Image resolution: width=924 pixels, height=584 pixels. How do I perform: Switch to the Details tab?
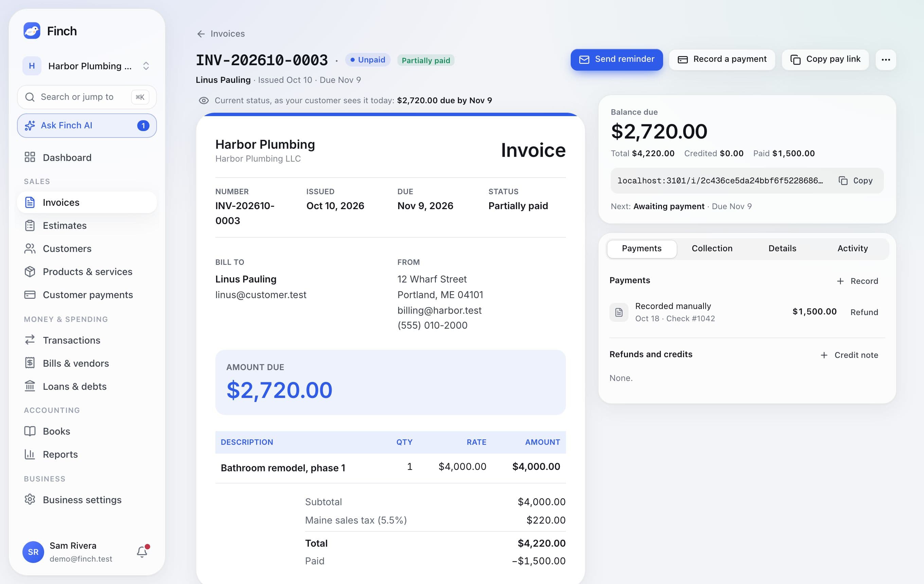pyautogui.click(x=782, y=249)
